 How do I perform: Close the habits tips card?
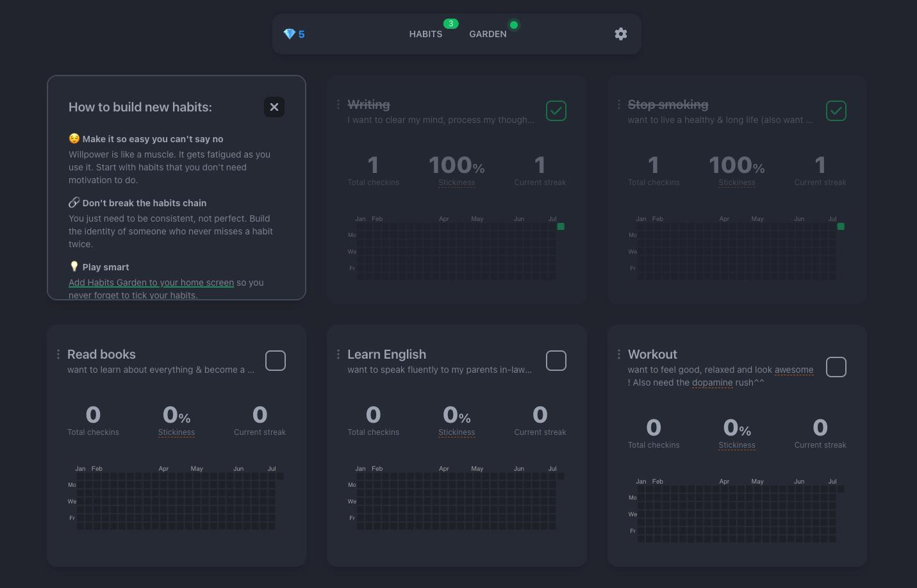(274, 107)
